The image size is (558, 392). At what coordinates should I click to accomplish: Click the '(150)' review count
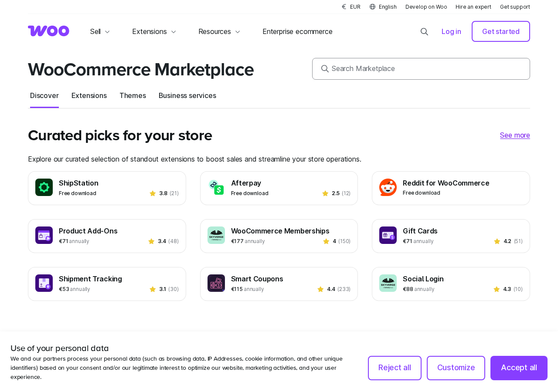click(344, 241)
